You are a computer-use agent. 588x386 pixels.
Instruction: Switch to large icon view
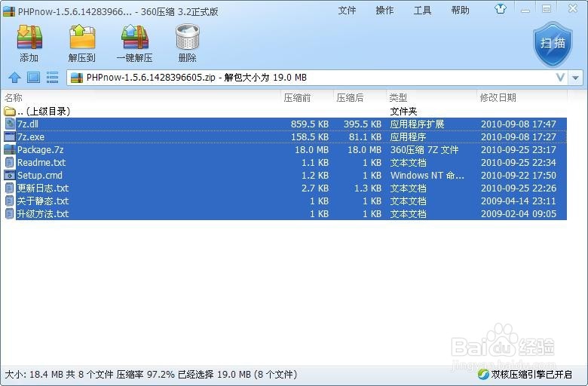33,78
